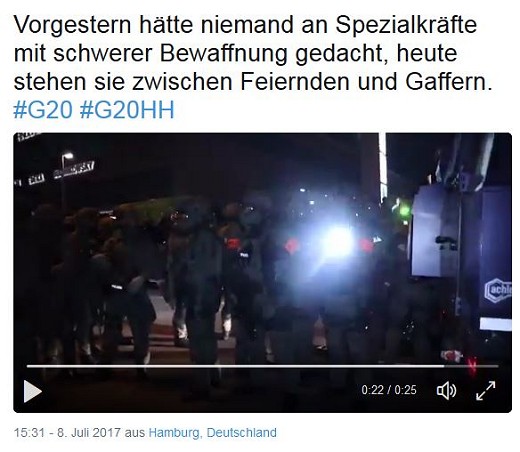The image size is (520, 452).
Task: Mute the video volume speaker icon
Action: (x=446, y=390)
